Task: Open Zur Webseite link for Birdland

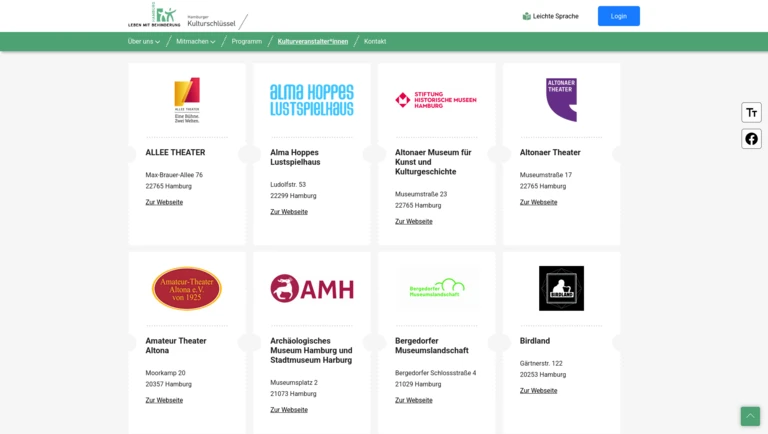Action: tap(538, 391)
